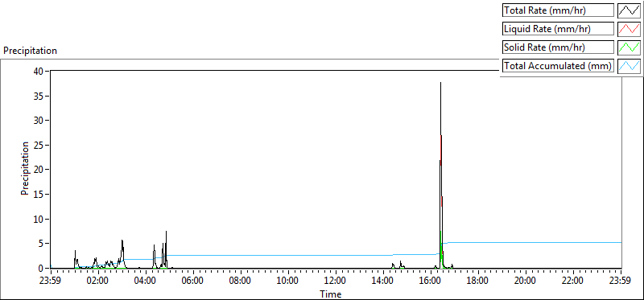Click the rate peak just before 05:00
The image size is (644, 300).
point(166,249)
